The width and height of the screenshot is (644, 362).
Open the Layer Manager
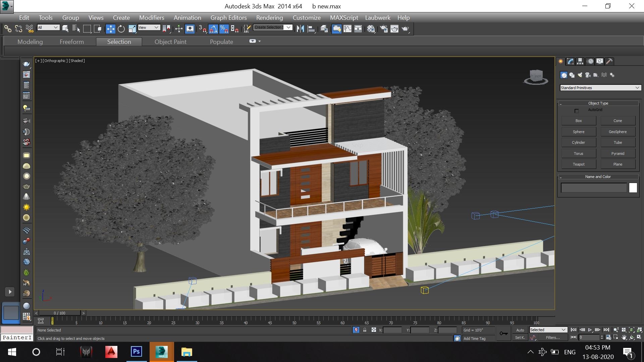point(324,29)
